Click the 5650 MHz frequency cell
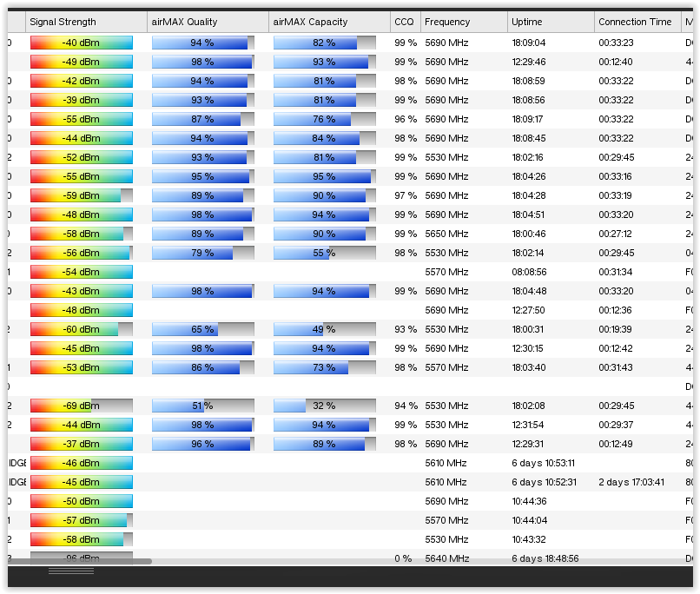The image size is (700, 594). (x=446, y=234)
